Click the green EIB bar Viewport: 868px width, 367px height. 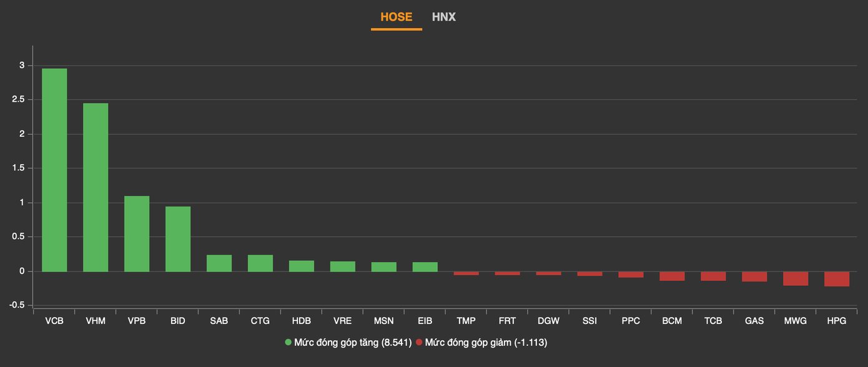pyautogui.click(x=425, y=267)
